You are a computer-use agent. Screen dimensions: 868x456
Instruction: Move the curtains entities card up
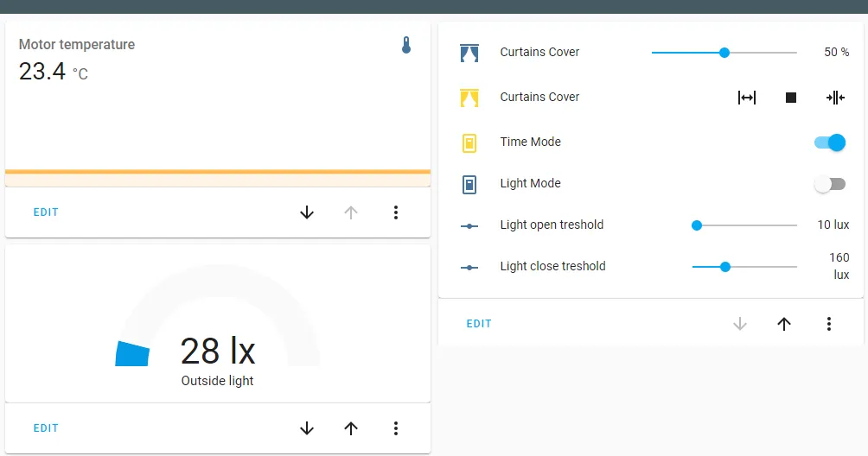(784, 324)
